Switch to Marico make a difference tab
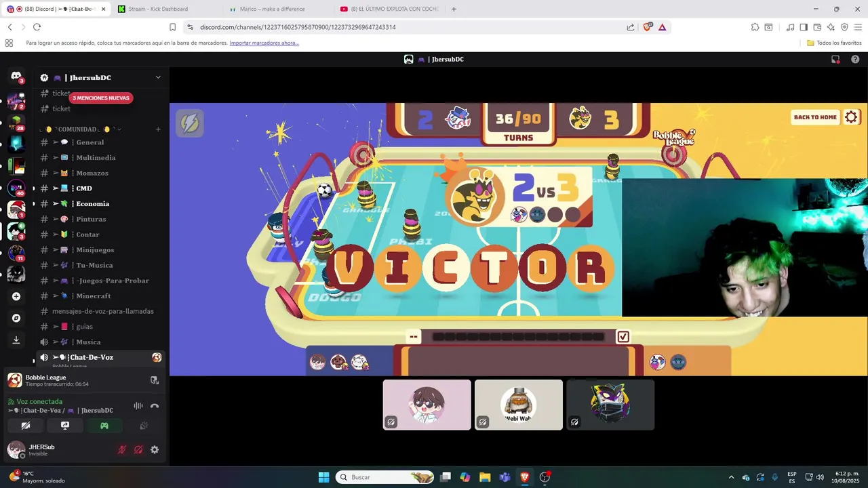The image size is (868, 488). 278,9
